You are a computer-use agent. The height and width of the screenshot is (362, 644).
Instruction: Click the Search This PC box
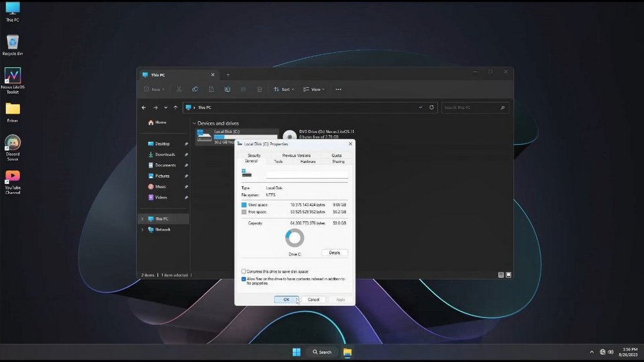click(475, 108)
